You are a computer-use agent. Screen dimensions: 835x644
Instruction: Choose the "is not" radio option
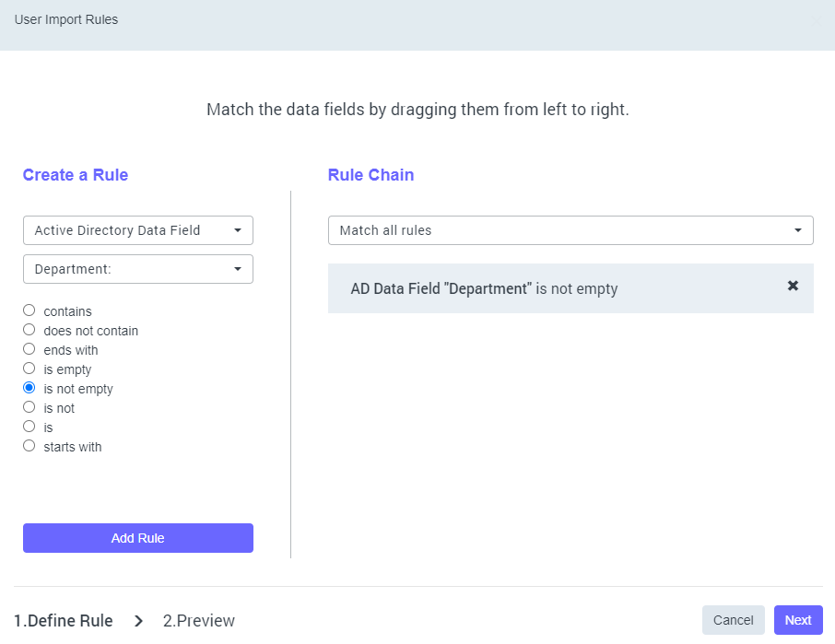tap(29, 408)
